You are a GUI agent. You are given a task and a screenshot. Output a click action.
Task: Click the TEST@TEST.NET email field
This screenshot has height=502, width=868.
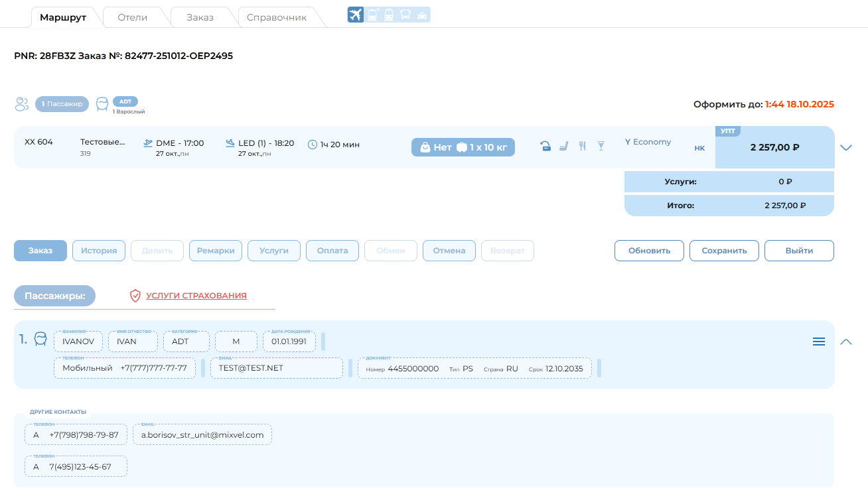coord(276,368)
